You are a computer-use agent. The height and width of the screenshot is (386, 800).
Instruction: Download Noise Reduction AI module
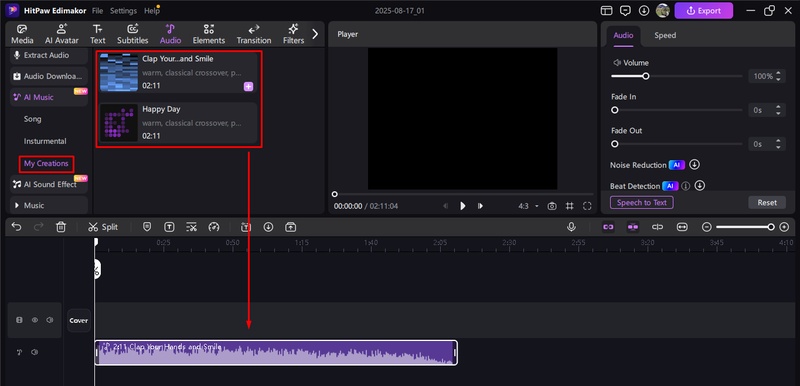pyautogui.click(x=694, y=165)
